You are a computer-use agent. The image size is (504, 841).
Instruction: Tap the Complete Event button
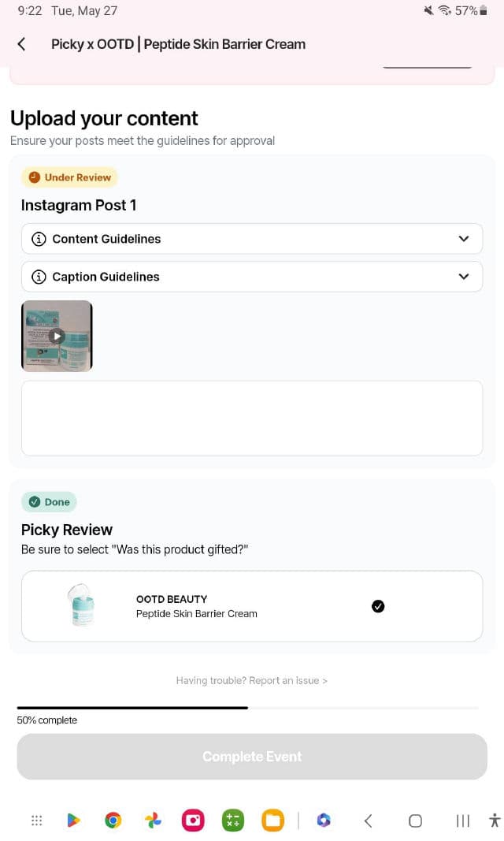click(252, 757)
